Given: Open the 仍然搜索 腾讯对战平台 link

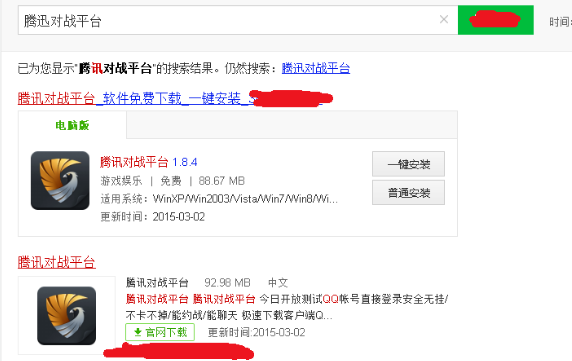Looking at the screenshot, I should (x=316, y=68).
